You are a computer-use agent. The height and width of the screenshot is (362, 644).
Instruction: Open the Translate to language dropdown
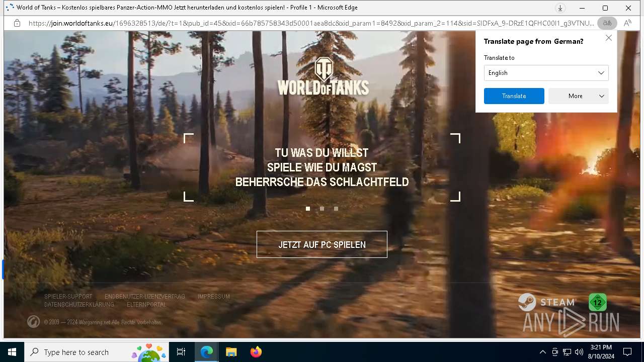click(546, 73)
